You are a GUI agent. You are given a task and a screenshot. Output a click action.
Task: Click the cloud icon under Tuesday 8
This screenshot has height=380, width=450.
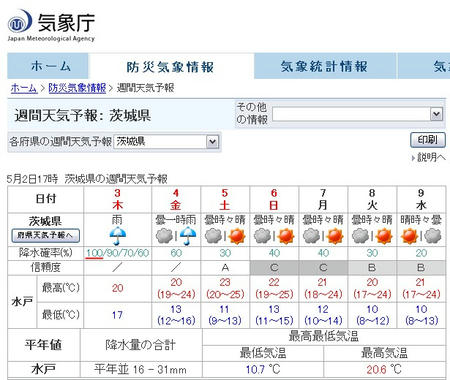[x=360, y=236]
